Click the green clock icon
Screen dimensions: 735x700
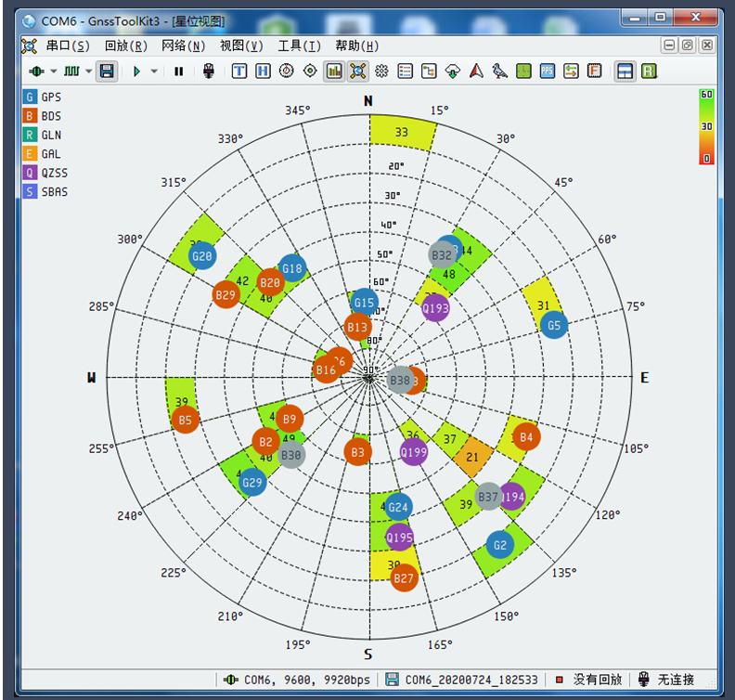coord(523,71)
